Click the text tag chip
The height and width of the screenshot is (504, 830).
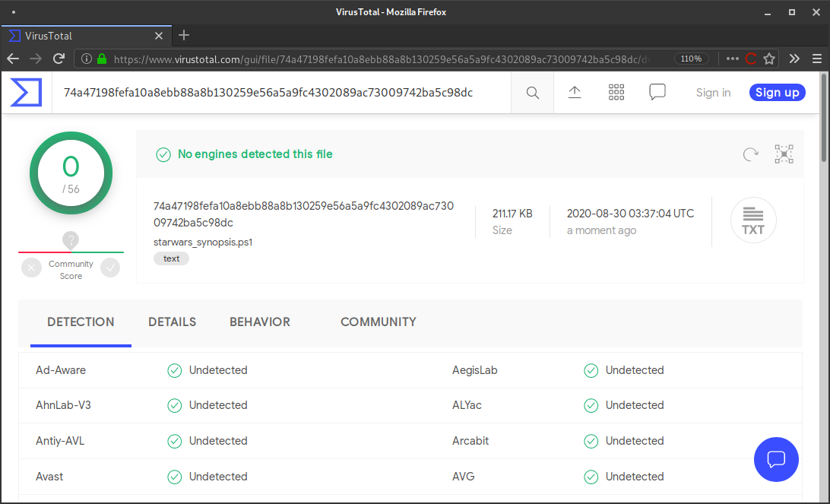(x=171, y=258)
